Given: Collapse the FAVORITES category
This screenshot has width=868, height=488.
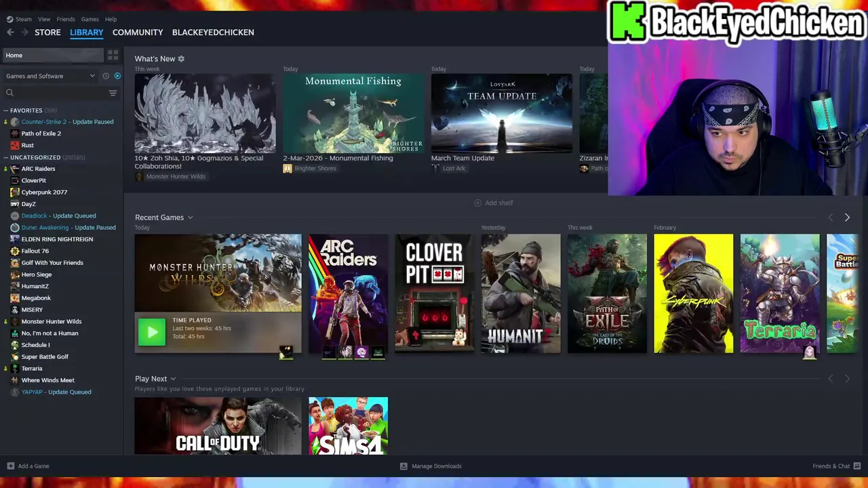Looking at the screenshot, I should [x=6, y=110].
